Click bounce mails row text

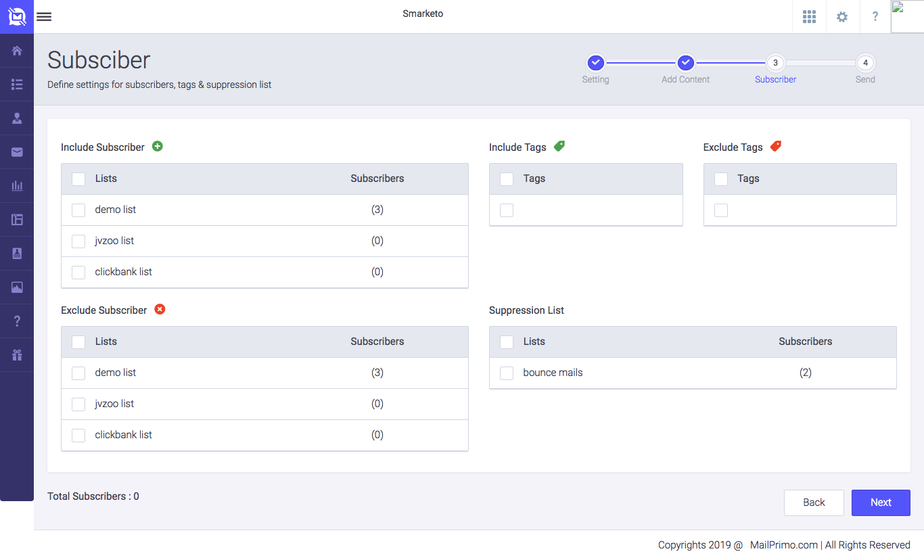click(x=553, y=373)
